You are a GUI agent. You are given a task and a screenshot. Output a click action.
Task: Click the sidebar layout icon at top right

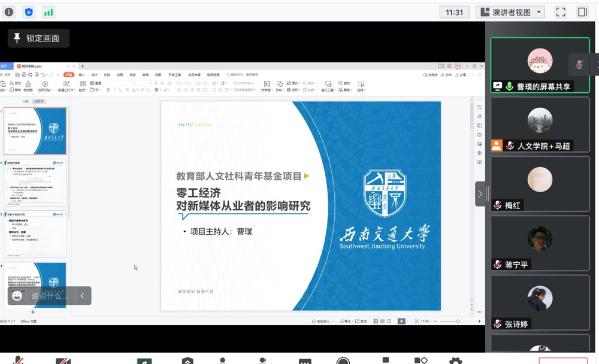pyautogui.click(x=582, y=12)
